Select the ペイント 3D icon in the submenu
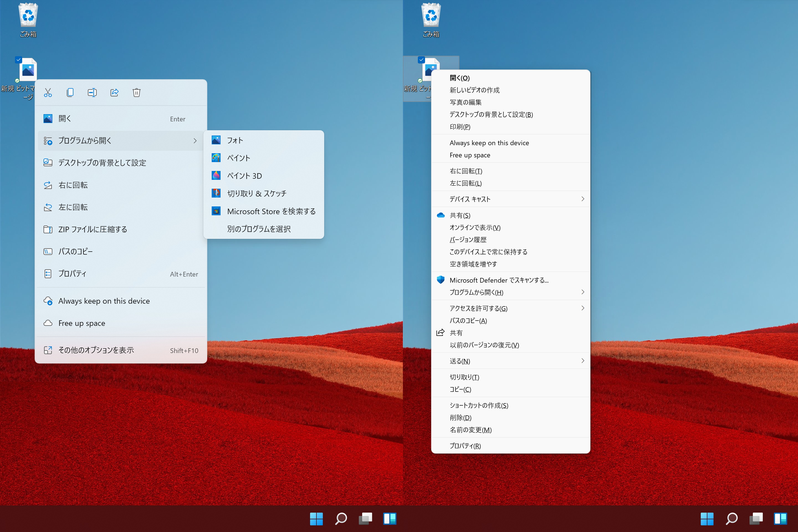Viewport: 798px width, 532px height. point(216,175)
